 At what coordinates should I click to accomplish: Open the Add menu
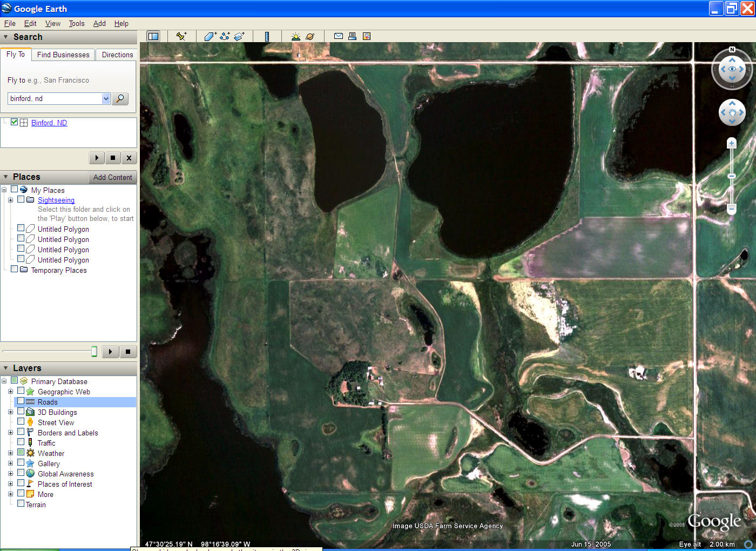(99, 23)
